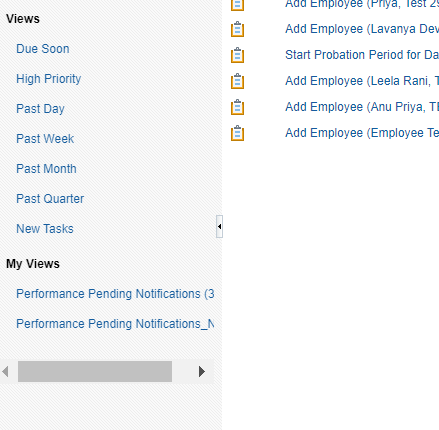Viewport: 439px width, 430px height.
Task: Select the High Priority view
Action: [x=49, y=79]
